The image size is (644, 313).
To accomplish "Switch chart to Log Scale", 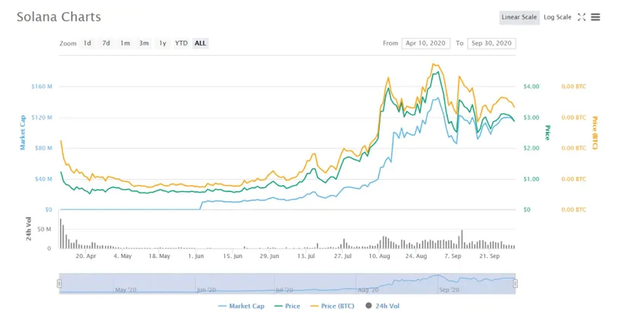I will pos(557,17).
